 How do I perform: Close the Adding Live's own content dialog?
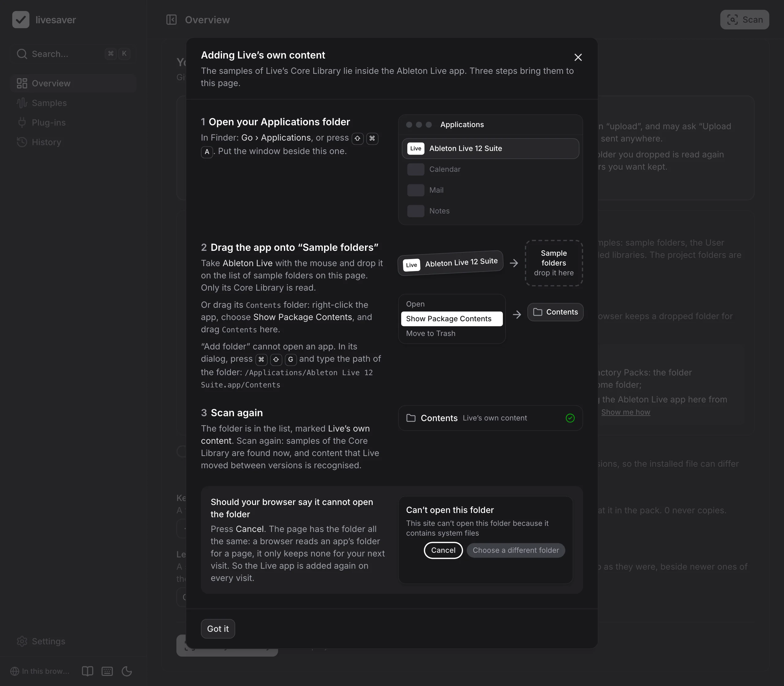(x=578, y=58)
